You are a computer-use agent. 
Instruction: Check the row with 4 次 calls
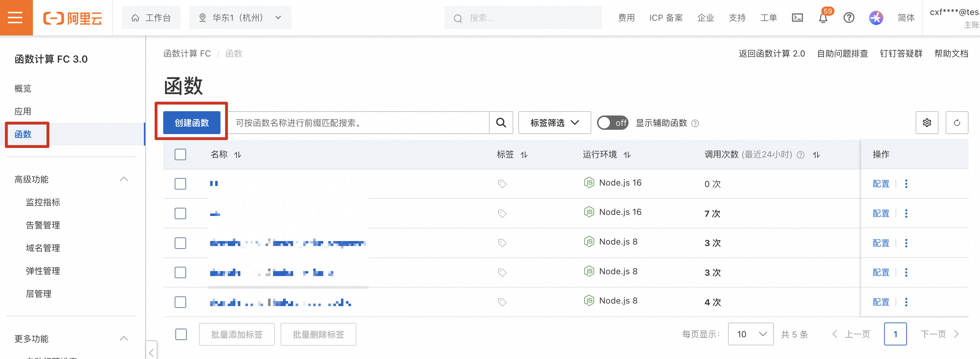(180, 303)
